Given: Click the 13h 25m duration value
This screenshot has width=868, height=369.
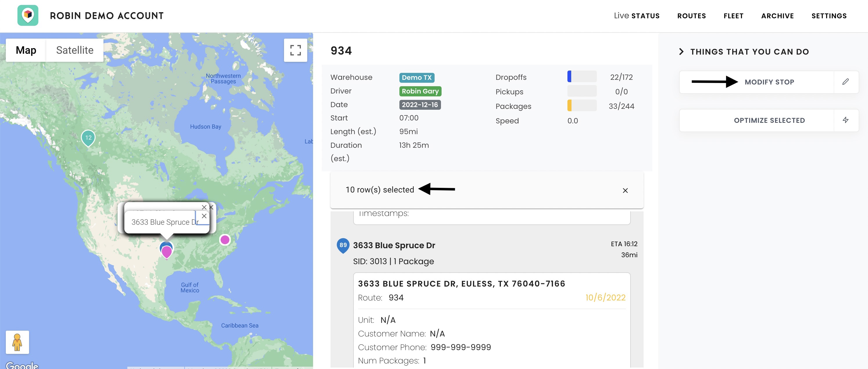Looking at the screenshot, I should (x=414, y=145).
